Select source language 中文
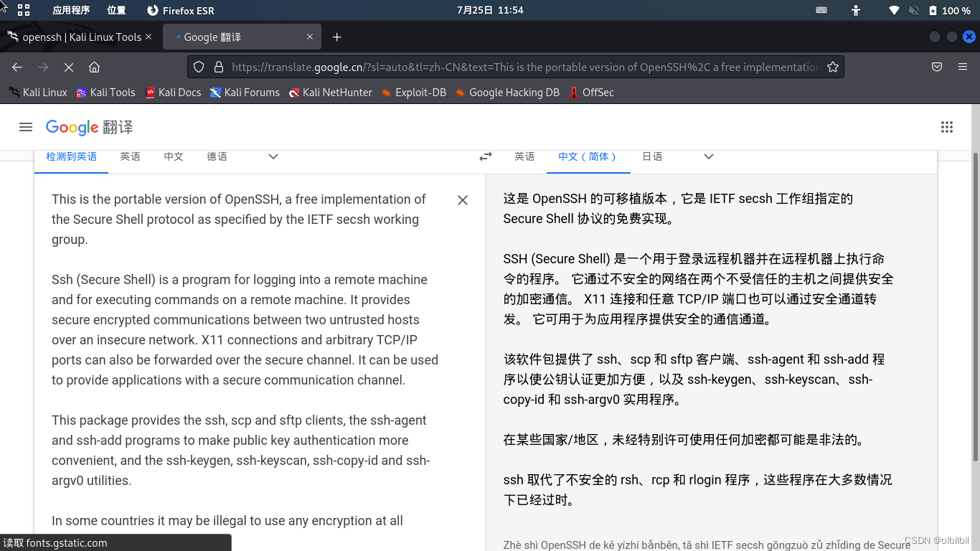 coord(174,156)
